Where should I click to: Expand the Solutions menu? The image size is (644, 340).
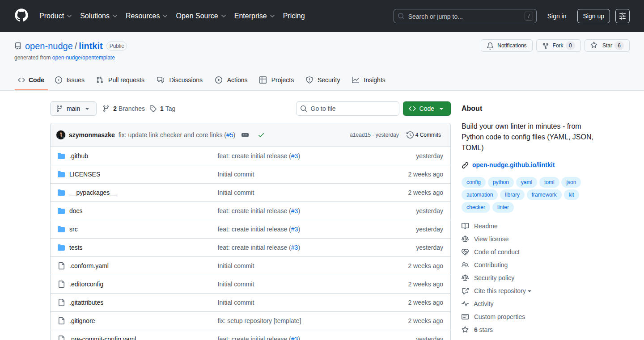click(x=99, y=16)
